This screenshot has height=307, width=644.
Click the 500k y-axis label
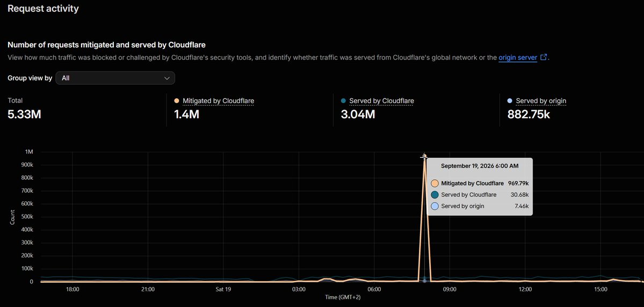(x=26, y=217)
